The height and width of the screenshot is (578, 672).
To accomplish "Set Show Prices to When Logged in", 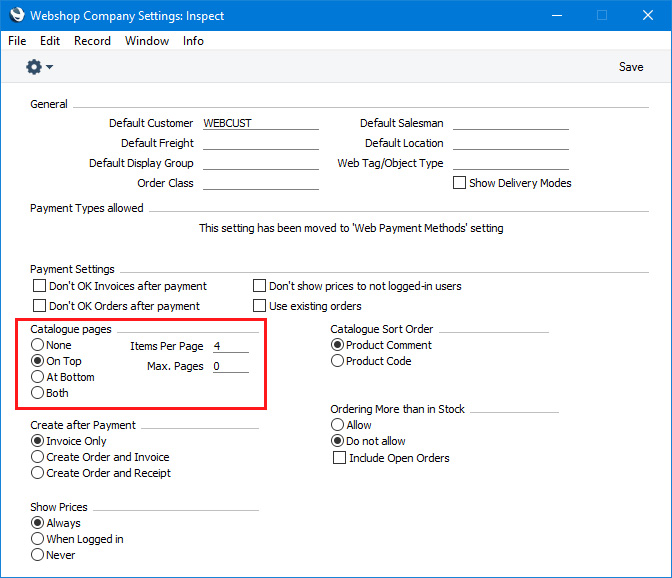I will pos(38,539).
